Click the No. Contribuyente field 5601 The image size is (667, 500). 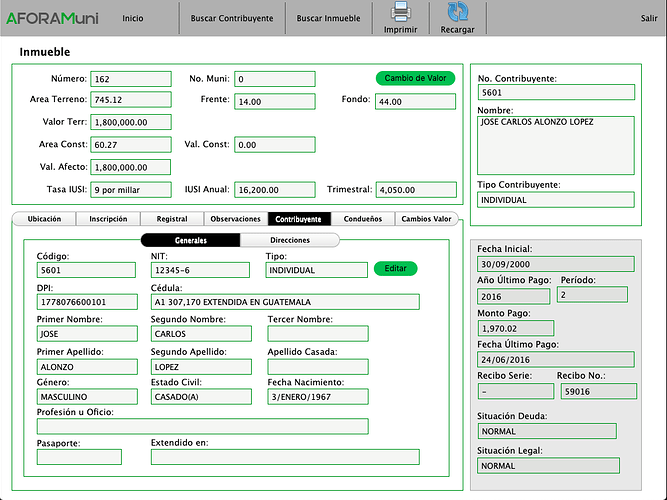click(556, 92)
